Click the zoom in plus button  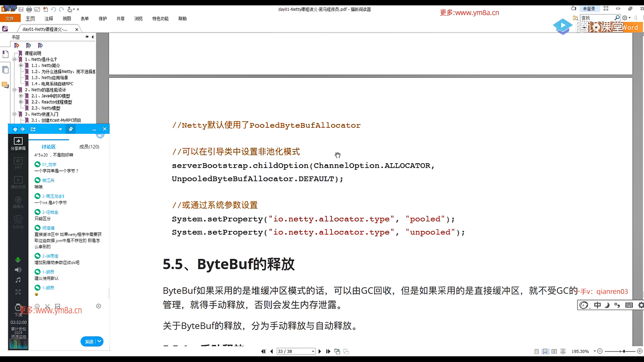pos(640,351)
